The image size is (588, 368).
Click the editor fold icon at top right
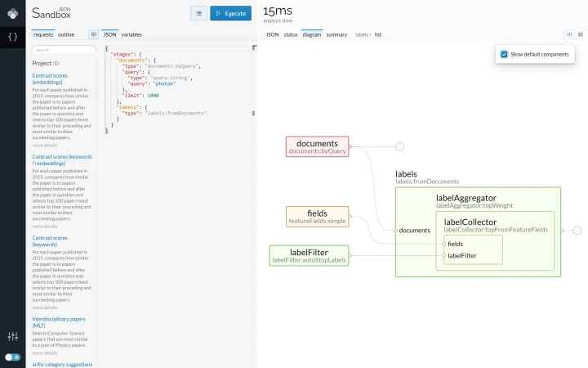pos(254,47)
